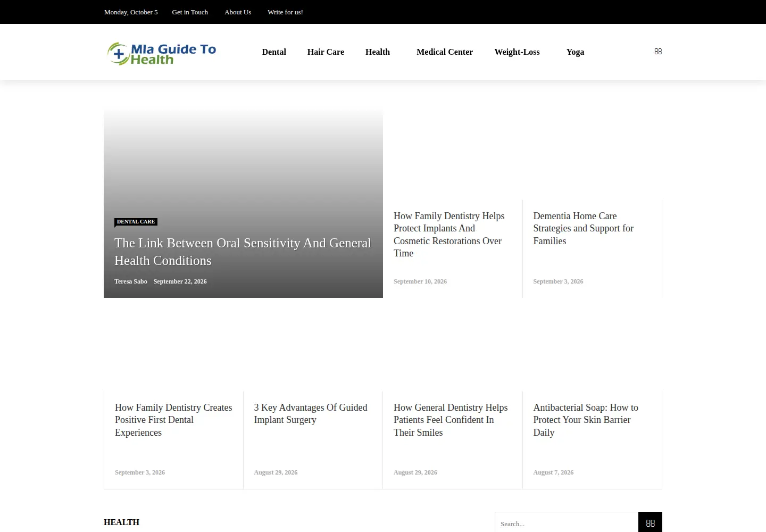This screenshot has height=532, width=766.
Task: Open the header icon right of Yoga
Action: click(658, 52)
